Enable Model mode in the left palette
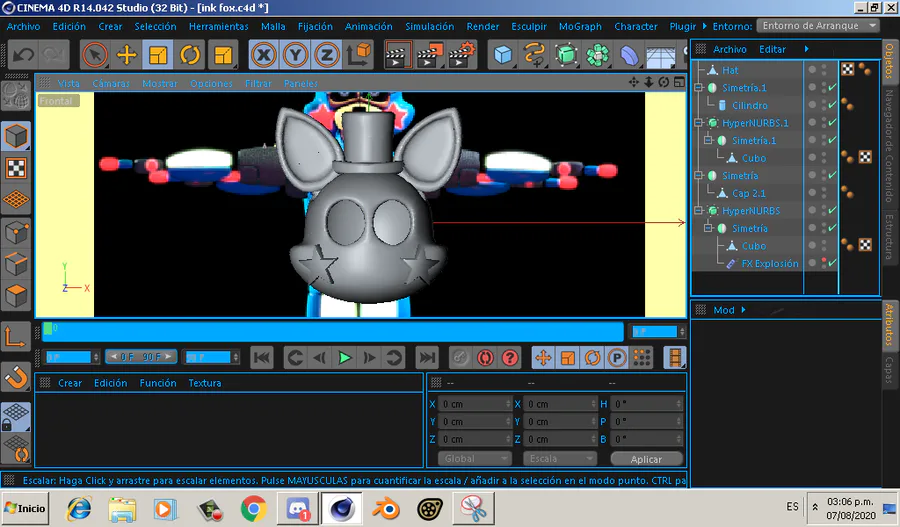Image resolution: width=900 pixels, height=527 pixels. (16, 137)
